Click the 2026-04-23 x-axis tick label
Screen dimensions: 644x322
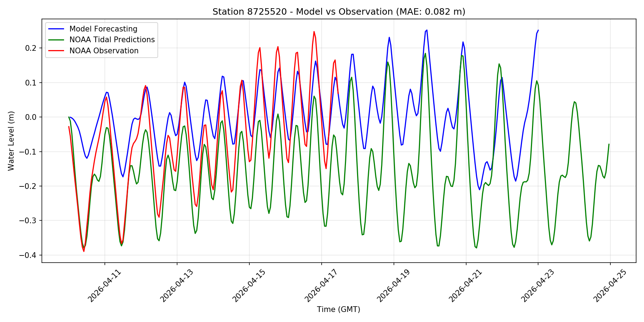(538, 286)
